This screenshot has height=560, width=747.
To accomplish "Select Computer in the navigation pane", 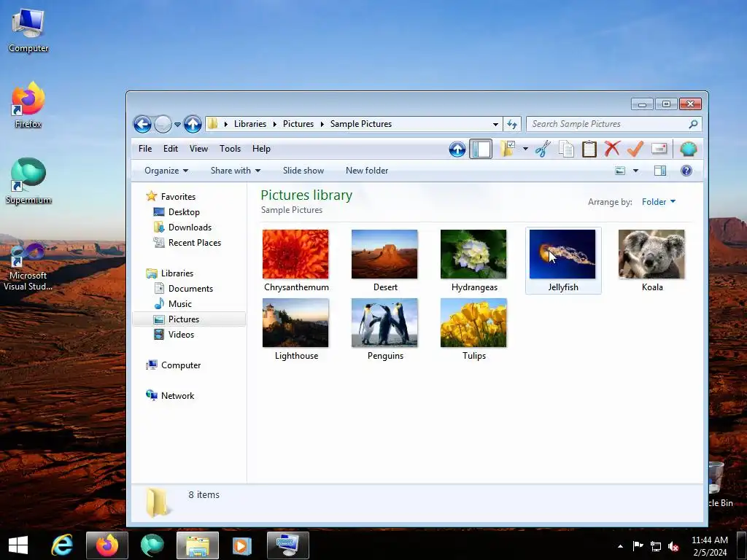I will click(181, 365).
